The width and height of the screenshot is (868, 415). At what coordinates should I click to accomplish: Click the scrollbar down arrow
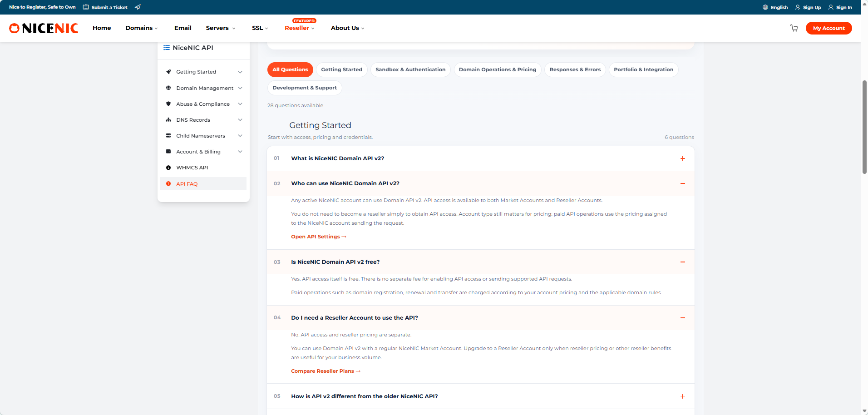point(864,411)
